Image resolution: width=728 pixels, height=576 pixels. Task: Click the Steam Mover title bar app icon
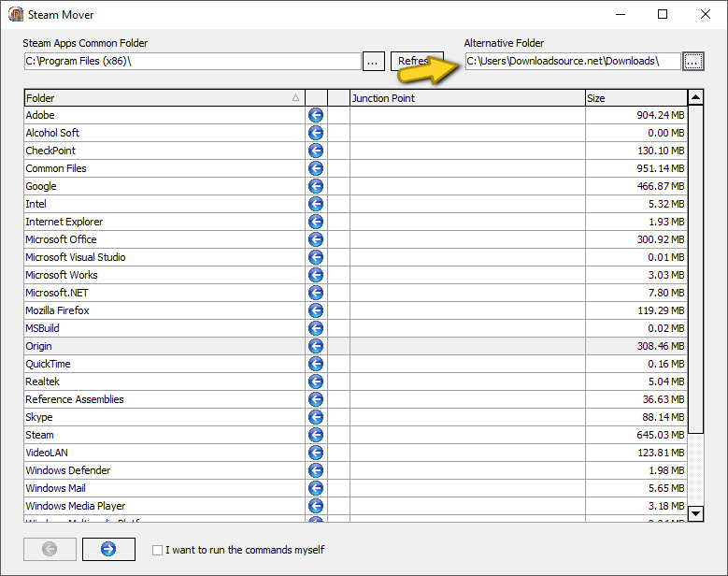(16, 14)
